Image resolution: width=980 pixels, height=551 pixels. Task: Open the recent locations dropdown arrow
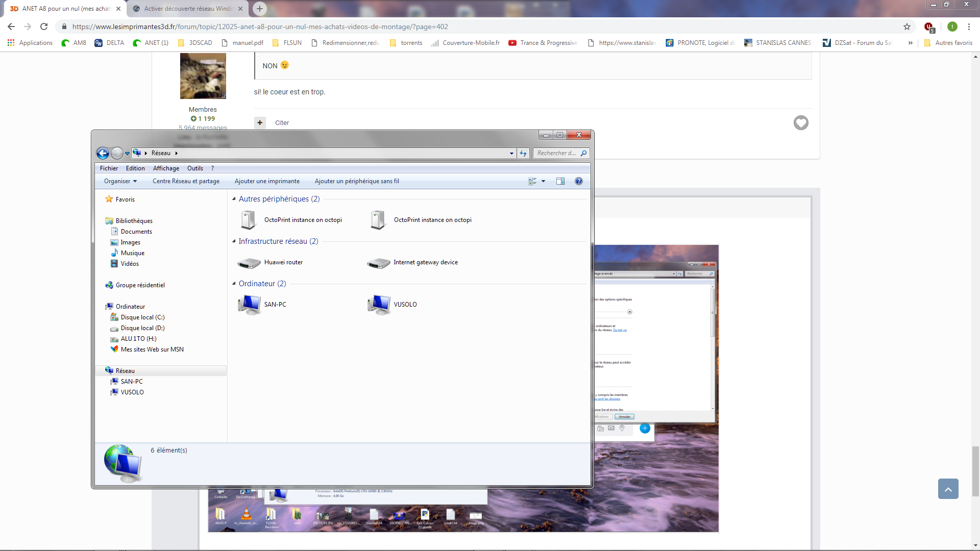click(x=128, y=153)
